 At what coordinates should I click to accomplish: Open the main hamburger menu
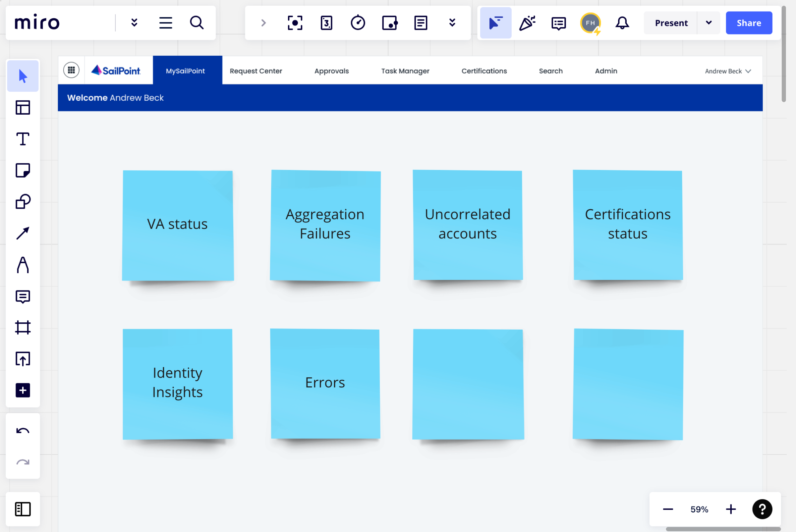tap(165, 23)
